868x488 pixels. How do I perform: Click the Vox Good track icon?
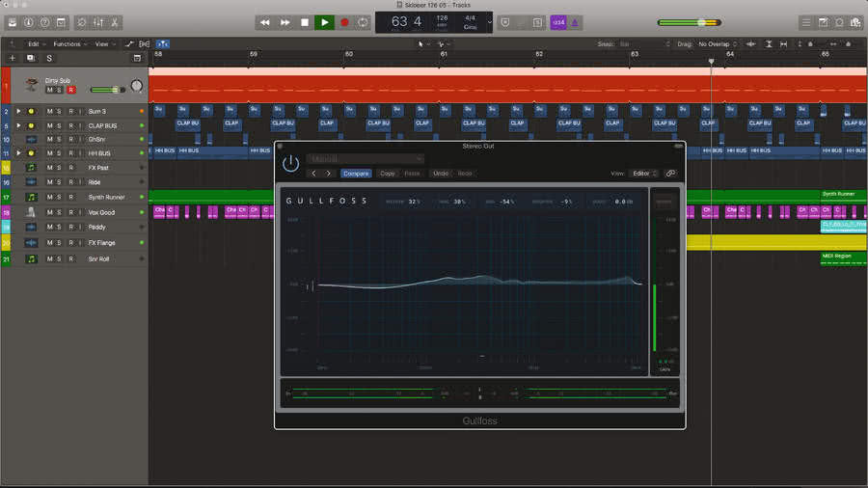[x=31, y=212]
